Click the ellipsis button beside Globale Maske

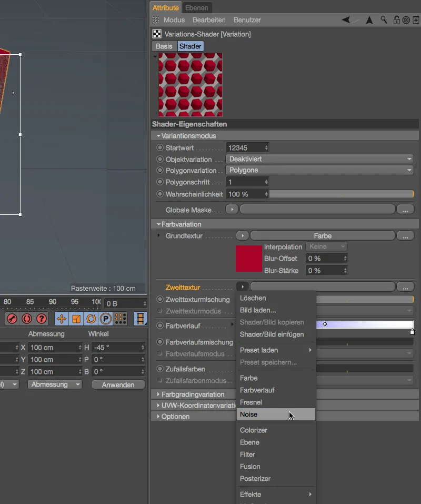click(x=405, y=210)
